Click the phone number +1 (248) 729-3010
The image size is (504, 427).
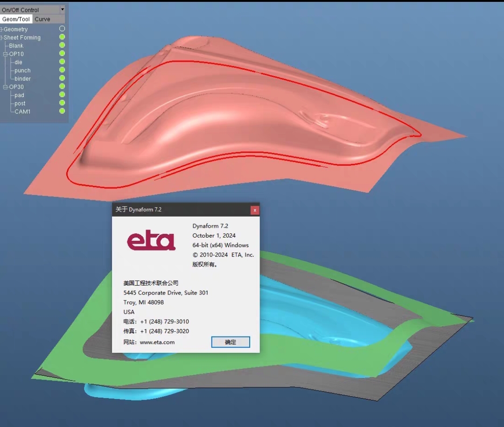click(165, 322)
